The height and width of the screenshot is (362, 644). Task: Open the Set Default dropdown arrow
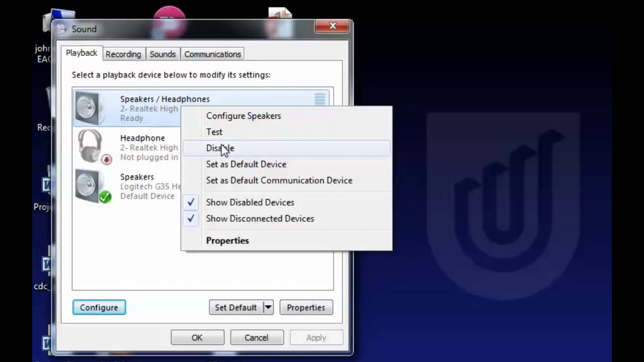[268, 307]
